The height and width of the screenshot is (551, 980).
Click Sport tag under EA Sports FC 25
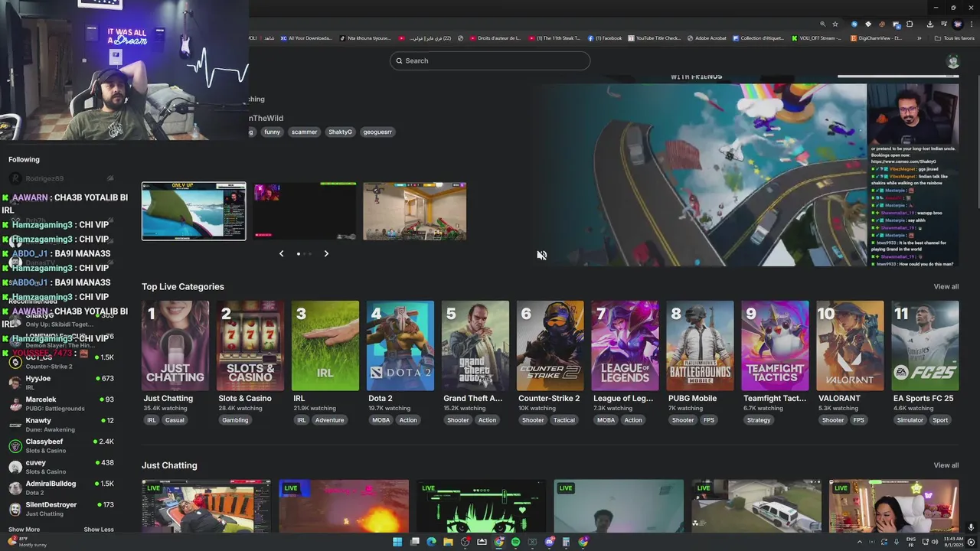pyautogui.click(x=940, y=420)
